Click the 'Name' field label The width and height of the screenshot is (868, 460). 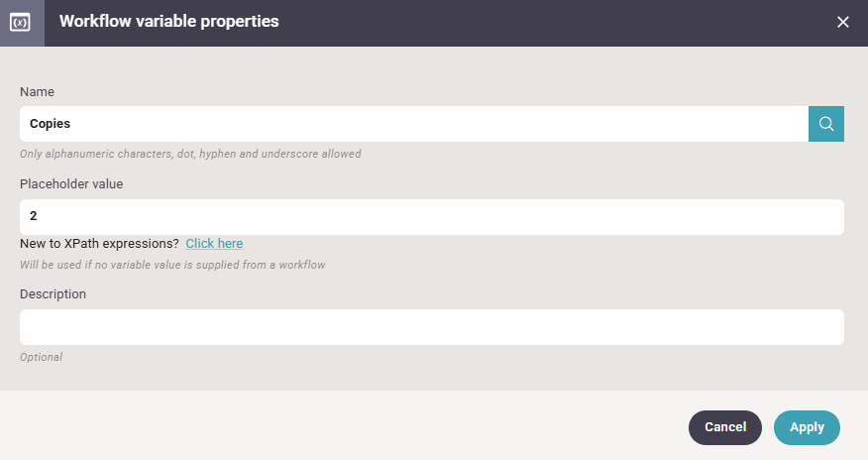coord(37,91)
